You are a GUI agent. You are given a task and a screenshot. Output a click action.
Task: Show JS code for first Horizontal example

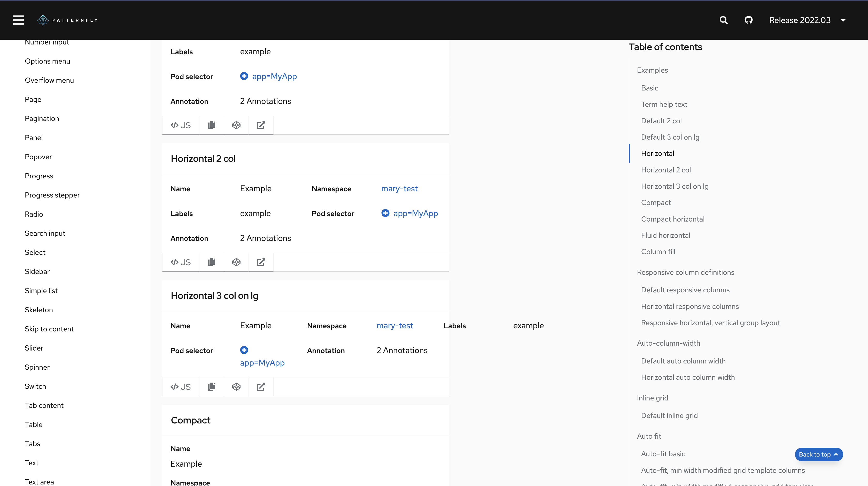[181, 125]
